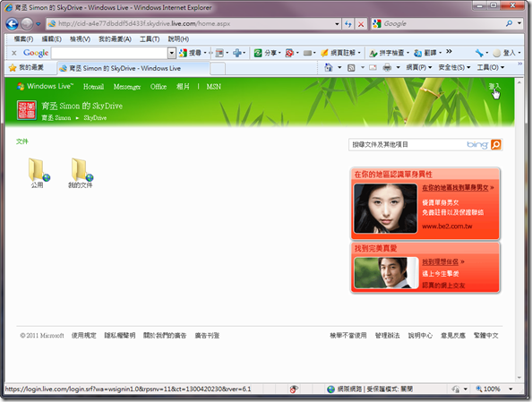Open the 安全性(S) dropdown menu
532x402 pixels.
[x=455, y=67]
